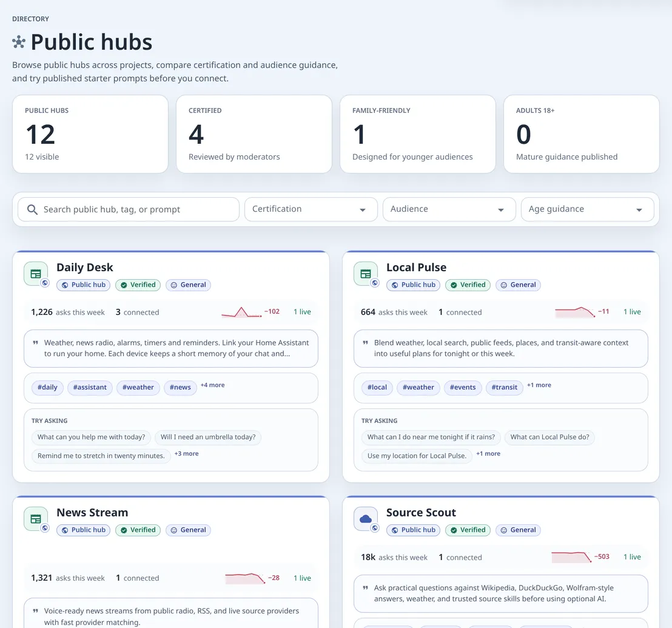Viewport: 672px width, 628px height.
Task: Expand Local Pulse tags with +1 more
Action: 539,385
